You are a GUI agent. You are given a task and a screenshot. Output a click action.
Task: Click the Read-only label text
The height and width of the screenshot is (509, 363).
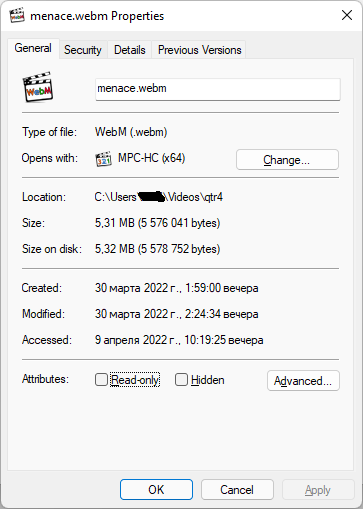click(135, 380)
